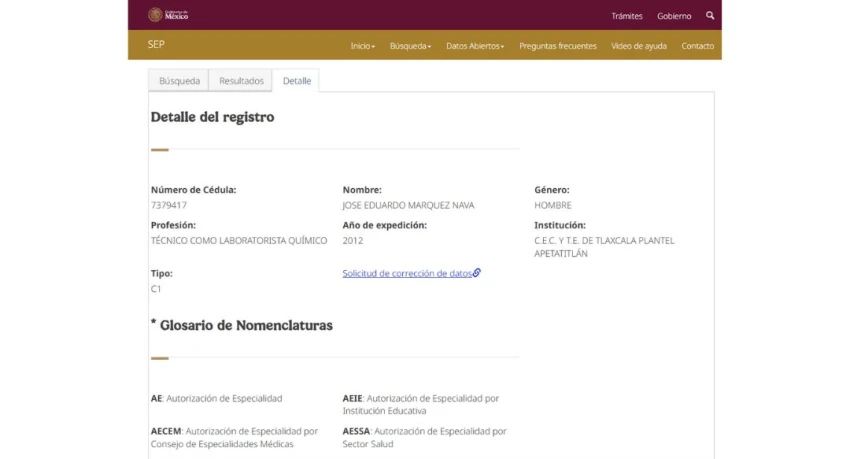Expand the Inicio dropdown menu
This screenshot has height=459, width=850.
pyautogui.click(x=363, y=46)
